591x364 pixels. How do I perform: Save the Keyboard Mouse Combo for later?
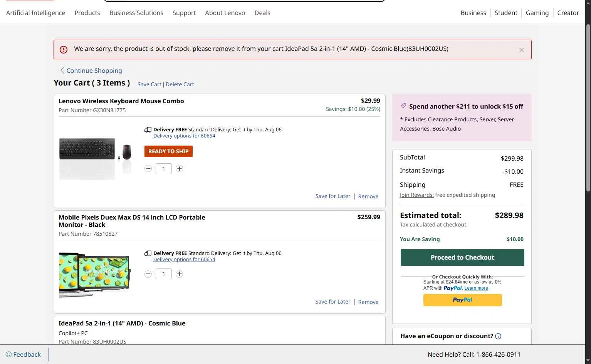click(x=333, y=196)
